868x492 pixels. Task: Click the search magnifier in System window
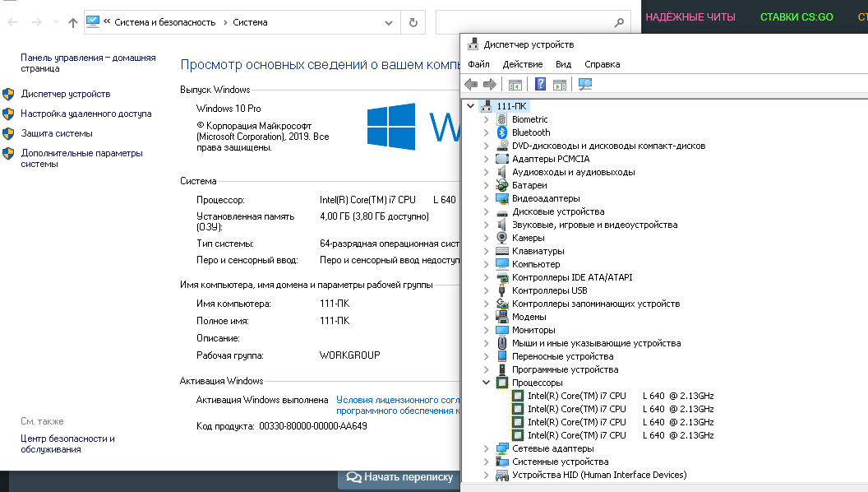619,23
